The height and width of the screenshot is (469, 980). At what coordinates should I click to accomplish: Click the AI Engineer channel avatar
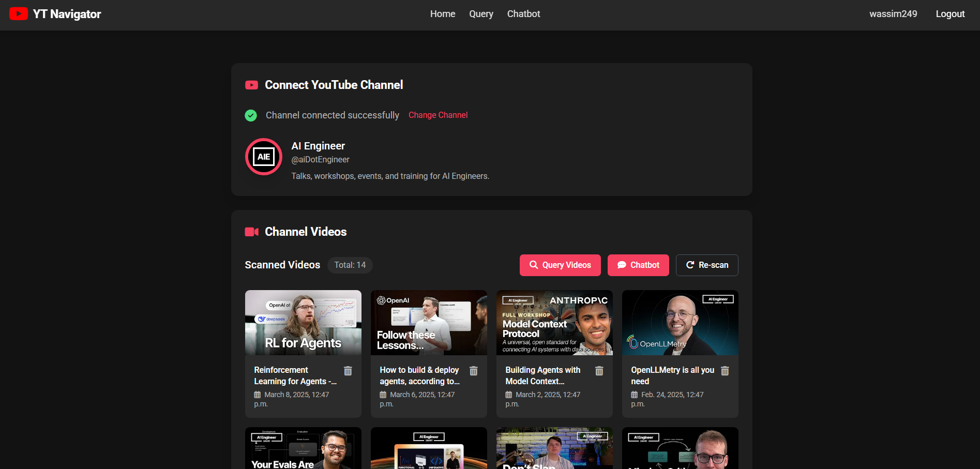[x=264, y=157]
